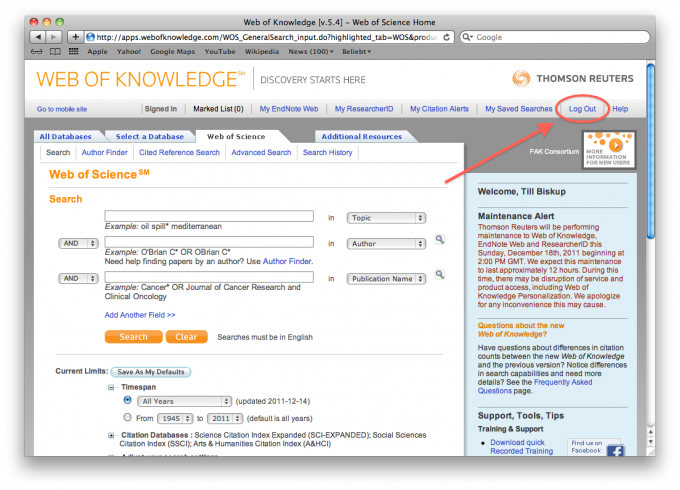Open My Citation Alerts link
The width and height of the screenshot is (680, 490).
coord(439,109)
